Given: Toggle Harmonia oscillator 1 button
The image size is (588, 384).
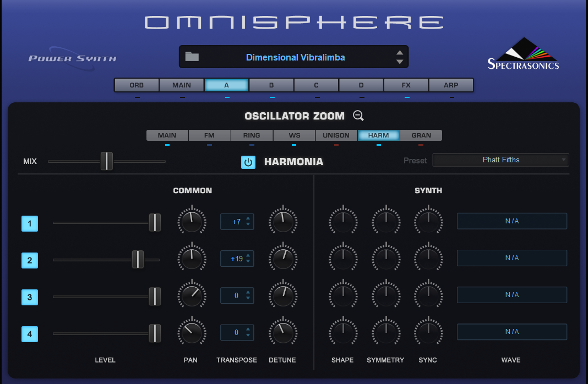Looking at the screenshot, I should click(30, 224).
